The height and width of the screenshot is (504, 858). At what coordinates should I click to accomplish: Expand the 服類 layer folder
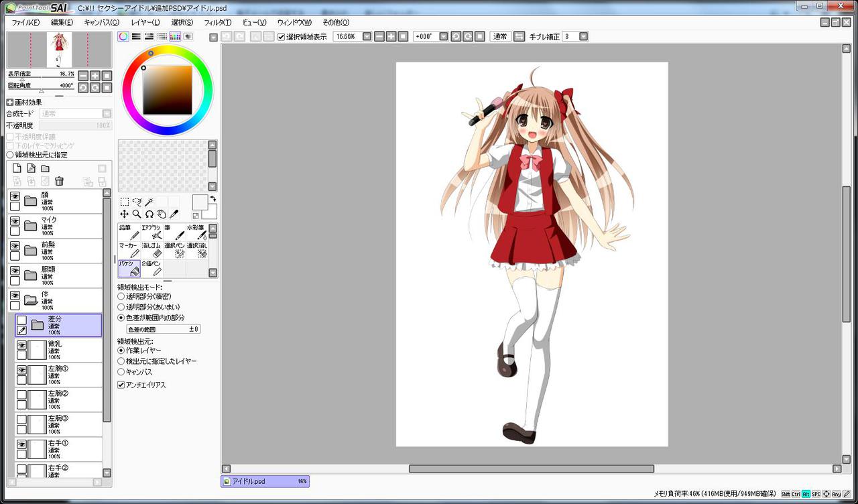30,275
